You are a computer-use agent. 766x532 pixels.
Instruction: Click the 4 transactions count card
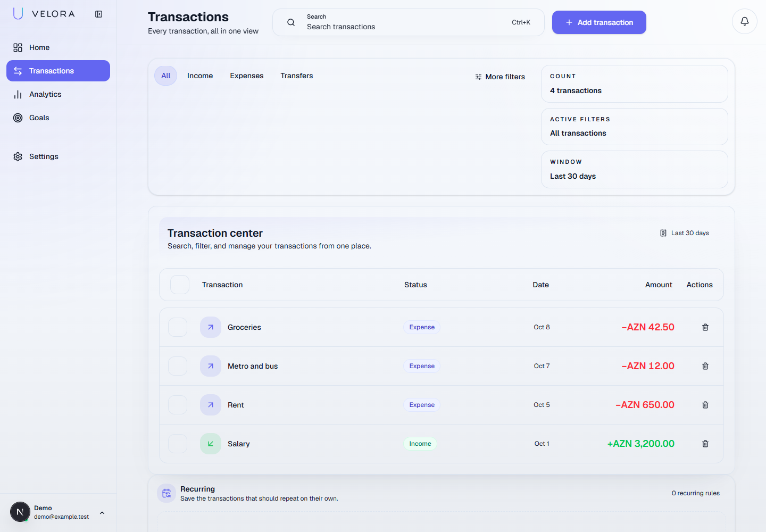(x=635, y=84)
